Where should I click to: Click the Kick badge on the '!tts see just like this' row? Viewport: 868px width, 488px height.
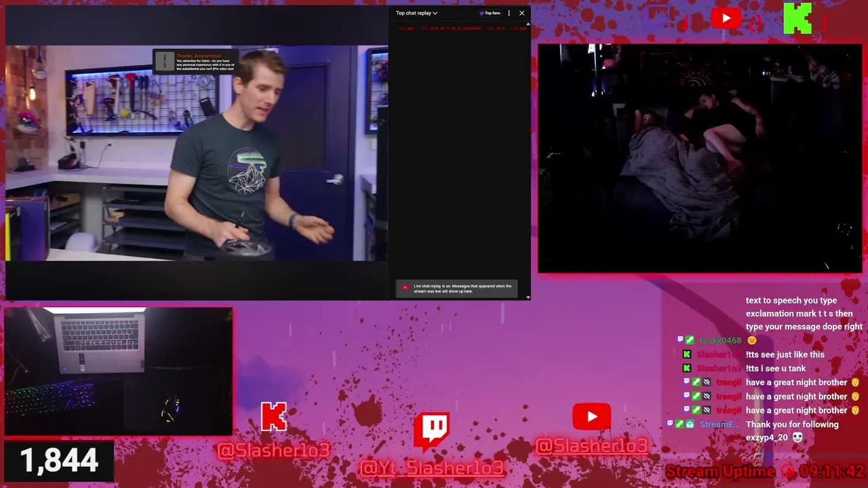[687, 354]
